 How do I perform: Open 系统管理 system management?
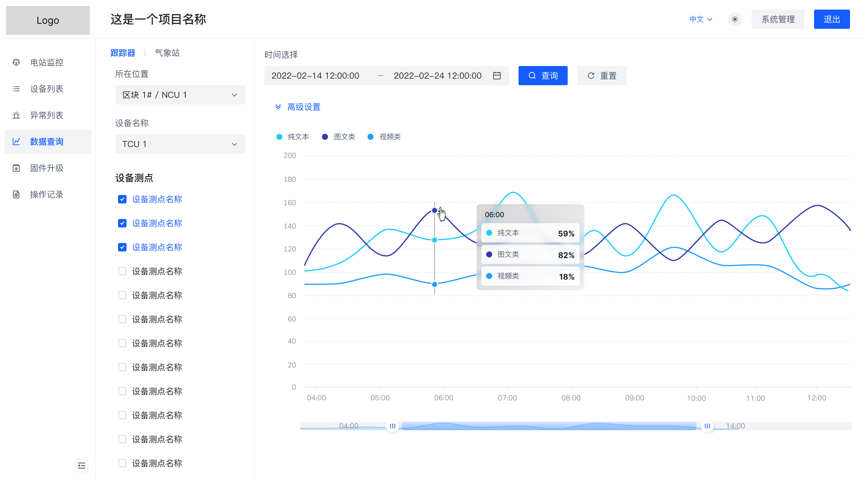click(778, 19)
